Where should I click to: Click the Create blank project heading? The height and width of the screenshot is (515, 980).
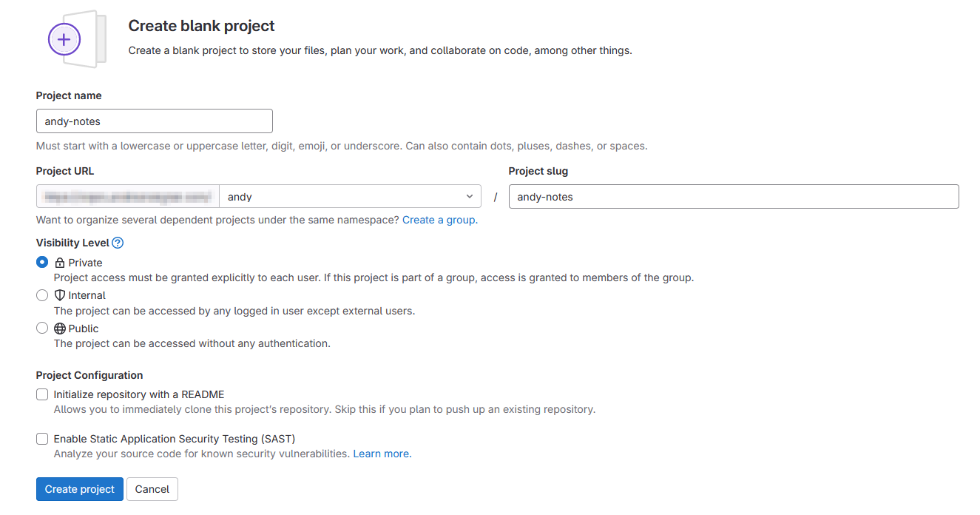(x=201, y=26)
